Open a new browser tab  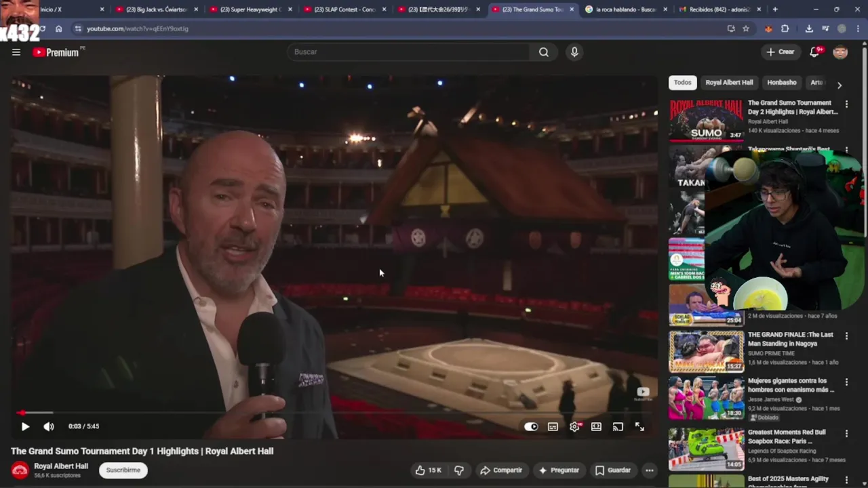click(775, 9)
